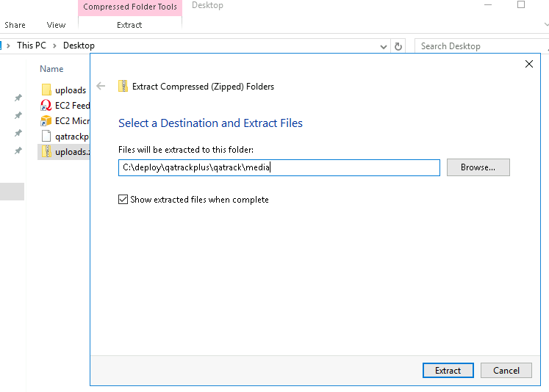Screen dimensions: 549x392
Task: Cancel the extraction dialog
Action: (506, 370)
